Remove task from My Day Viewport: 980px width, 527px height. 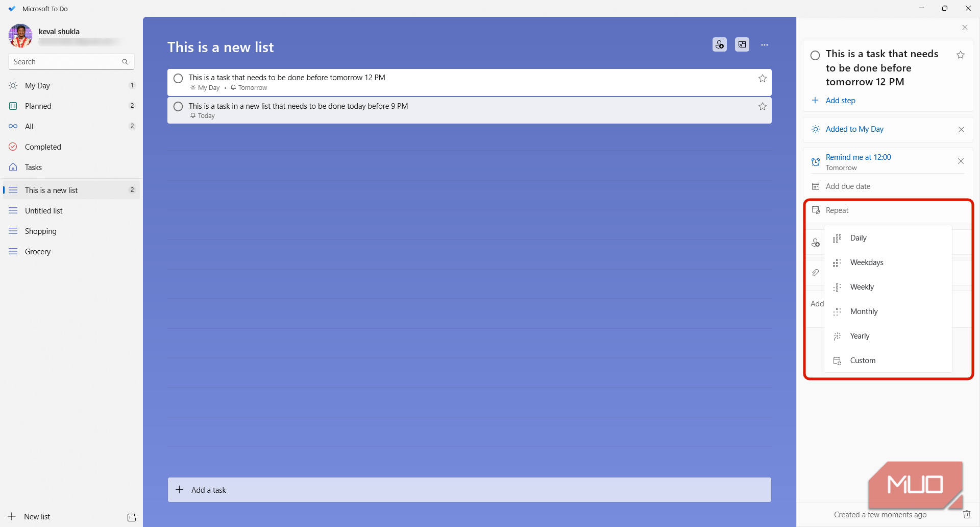click(961, 130)
